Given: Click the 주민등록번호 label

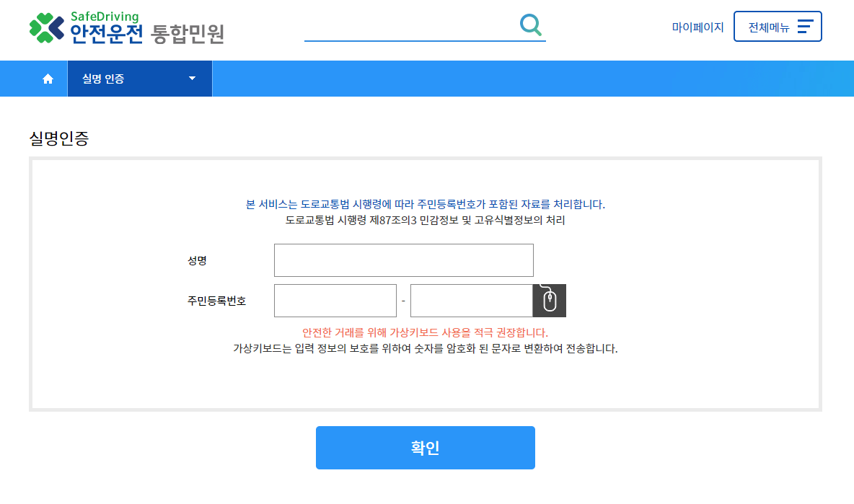Looking at the screenshot, I should point(217,301).
